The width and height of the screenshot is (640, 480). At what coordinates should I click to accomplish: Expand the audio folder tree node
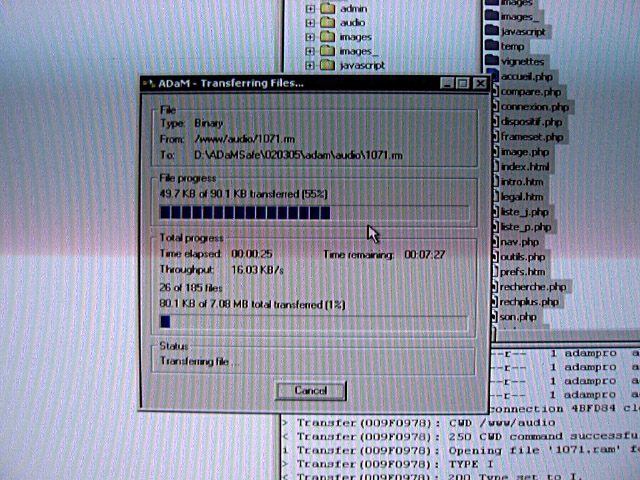pos(310,23)
